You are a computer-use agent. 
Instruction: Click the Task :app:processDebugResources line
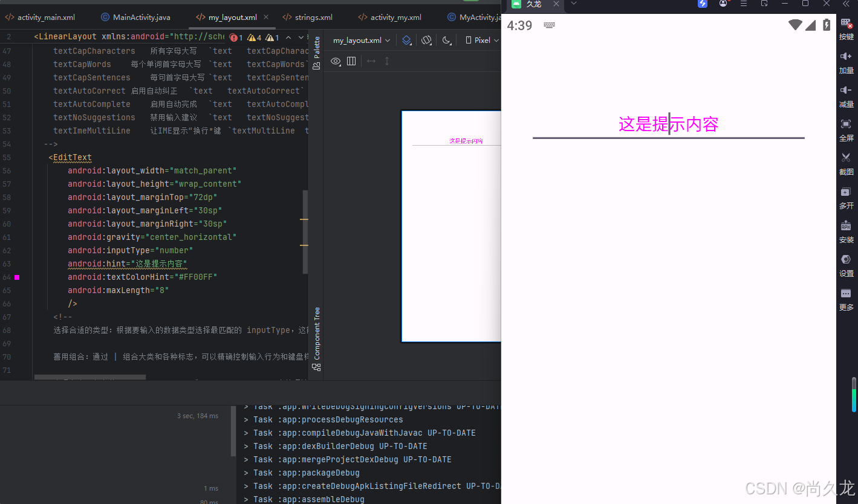pyautogui.click(x=323, y=419)
